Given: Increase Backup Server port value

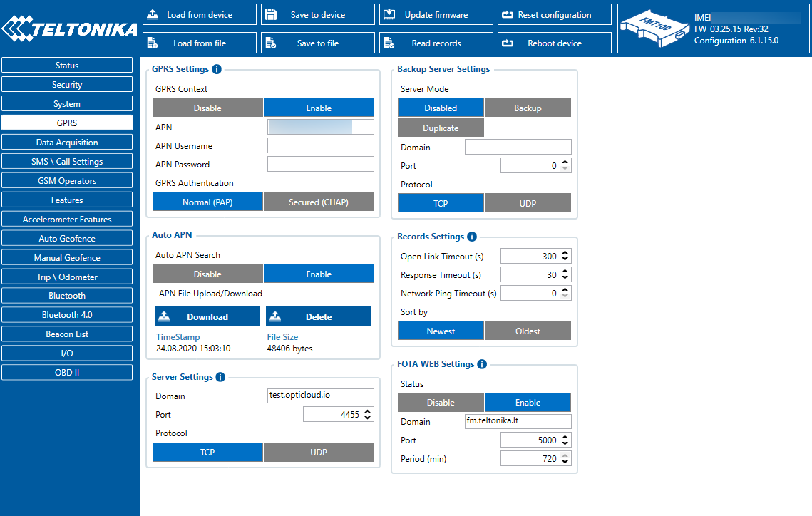Looking at the screenshot, I should point(565,162).
